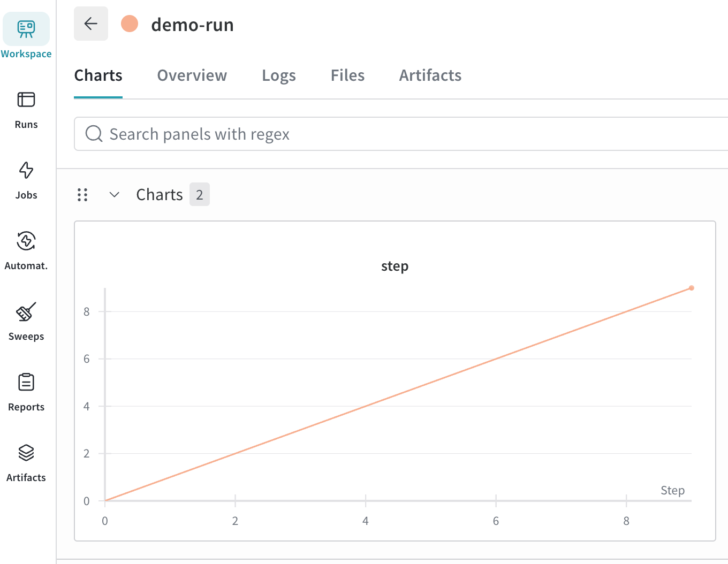Image resolution: width=728 pixels, height=564 pixels.
Task: Open the Reports clipboard icon
Action: pyautogui.click(x=26, y=383)
